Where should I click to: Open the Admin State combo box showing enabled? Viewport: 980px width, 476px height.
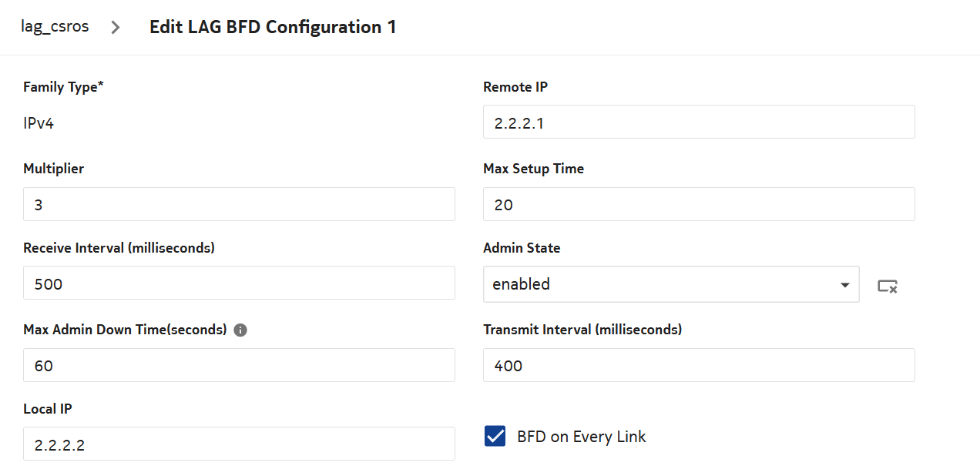(x=663, y=284)
